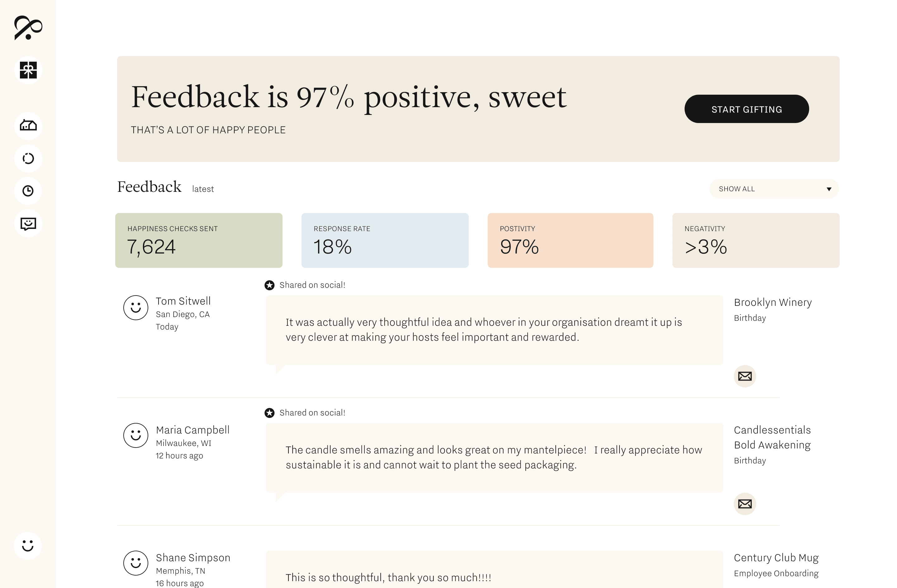Click Maria Campbell's smiley avatar
Viewport: 897px width, 588px height.
pos(136,435)
